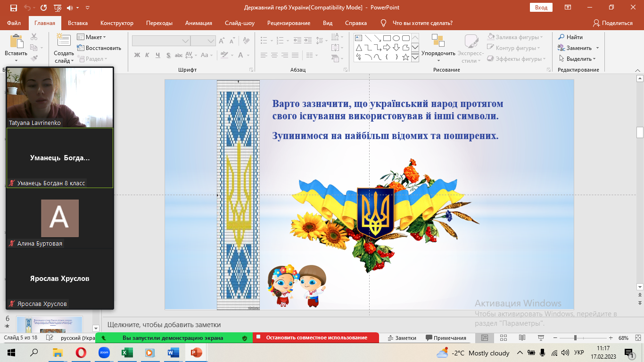
Task: Toggle text shadow (S) formatting
Action: coord(169,55)
